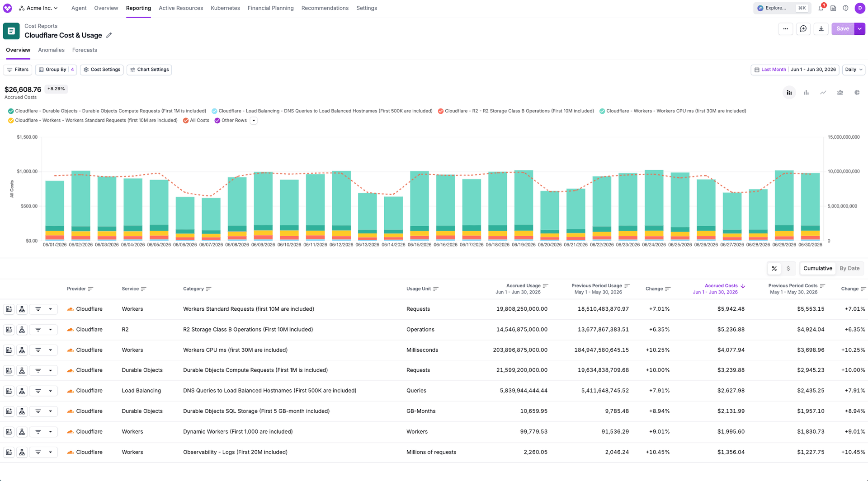Open the Acme Inc. workspace switcher
The image size is (868, 481).
click(x=38, y=8)
